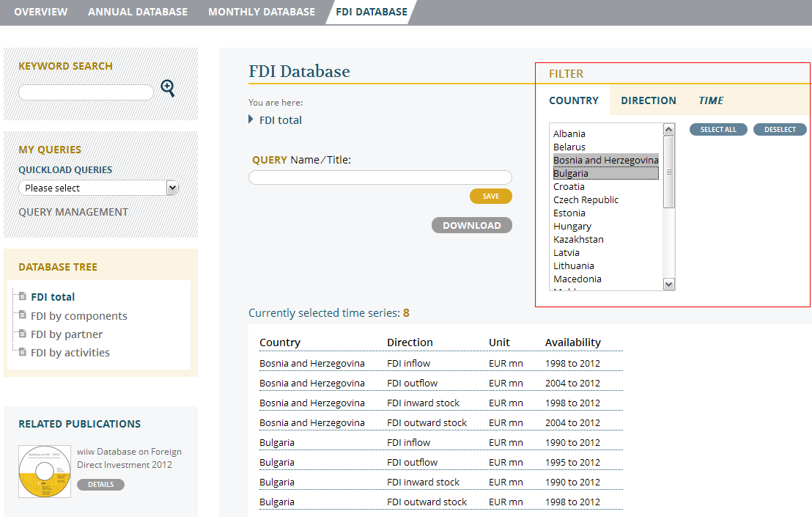Viewport: 812px width, 517px height.
Task: Click the document icon beside FDI total
Action: click(23, 297)
